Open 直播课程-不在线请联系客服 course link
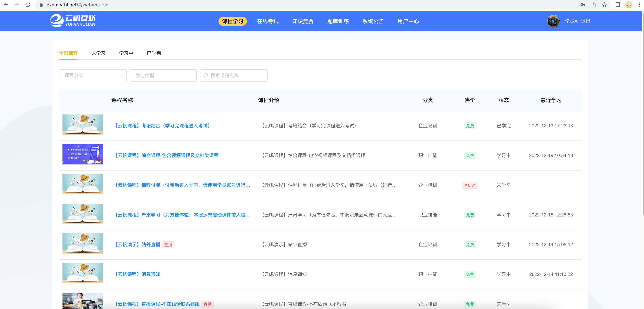Image resolution: width=644 pixels, height=309 pixels. (157, 304)
